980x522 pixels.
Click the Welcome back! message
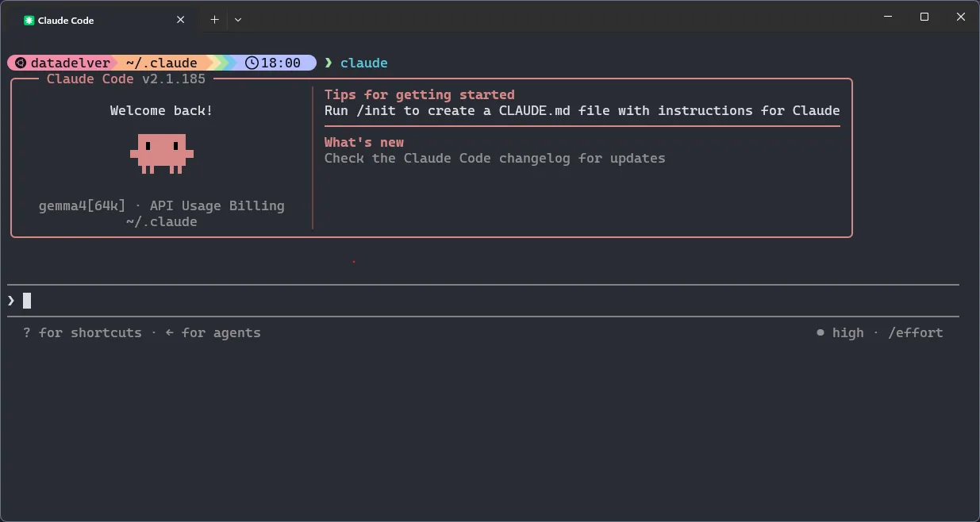click(x=162, y=110)
